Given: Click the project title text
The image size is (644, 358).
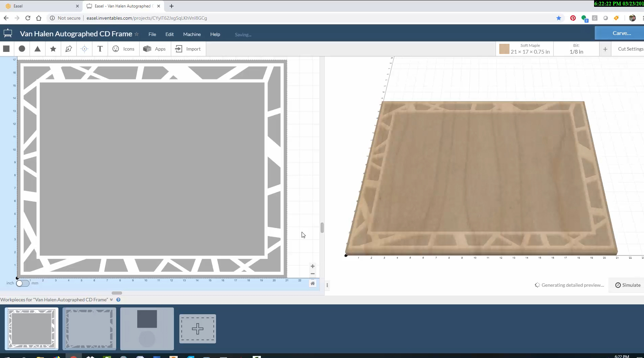Looking at the screenshot, I should click(x=76, y=34).
